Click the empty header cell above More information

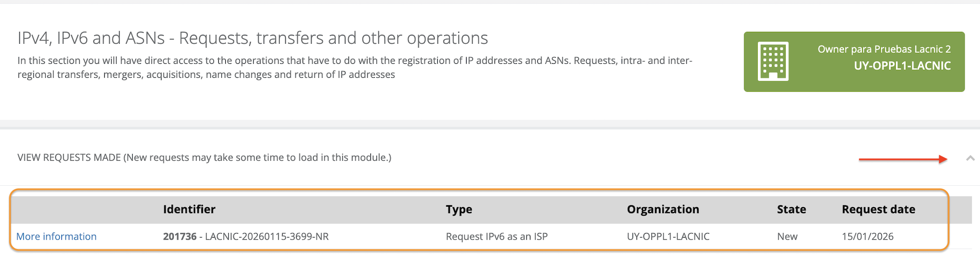(85, 210)
